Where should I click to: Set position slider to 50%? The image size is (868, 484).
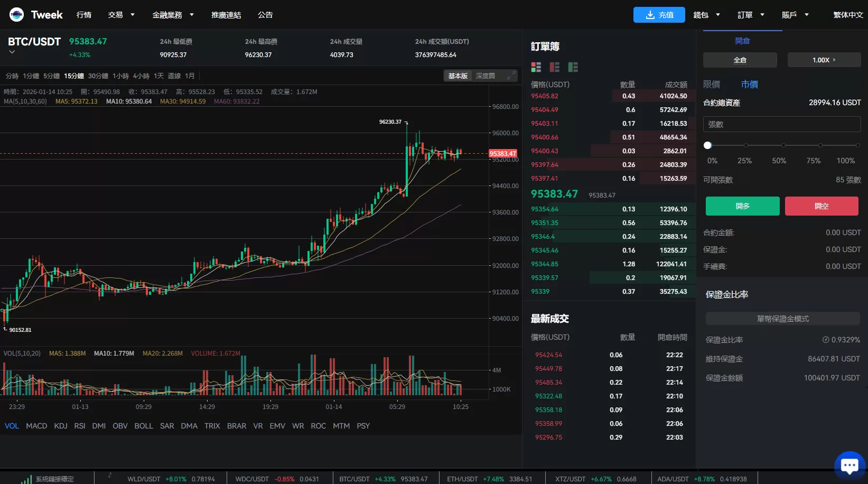(x=783, y=145)
